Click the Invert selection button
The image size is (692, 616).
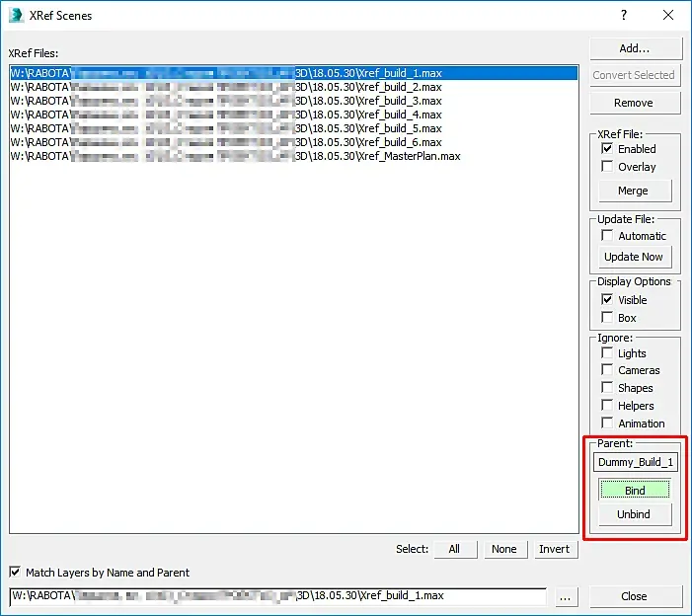[x=556, y=549]
